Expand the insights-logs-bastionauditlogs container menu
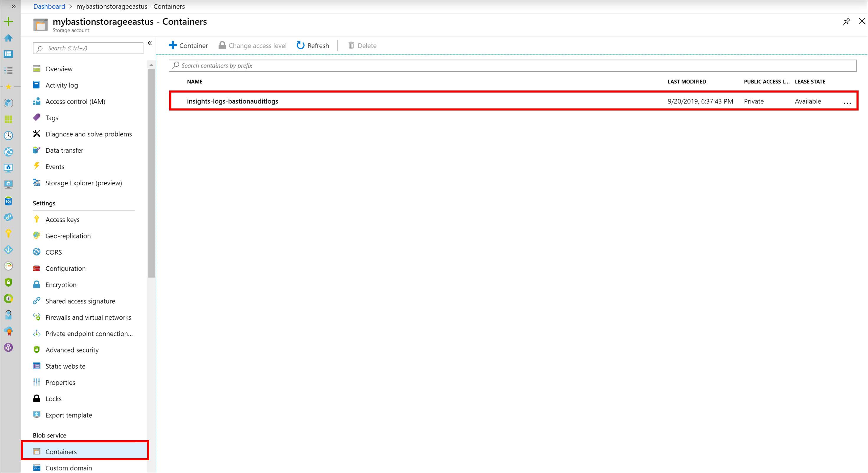 tap(846, 101)
